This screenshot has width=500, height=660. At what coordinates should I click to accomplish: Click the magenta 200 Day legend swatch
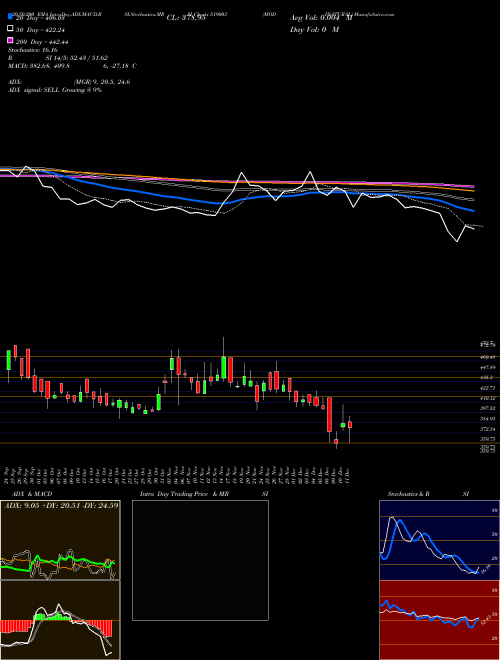[10, 40]
